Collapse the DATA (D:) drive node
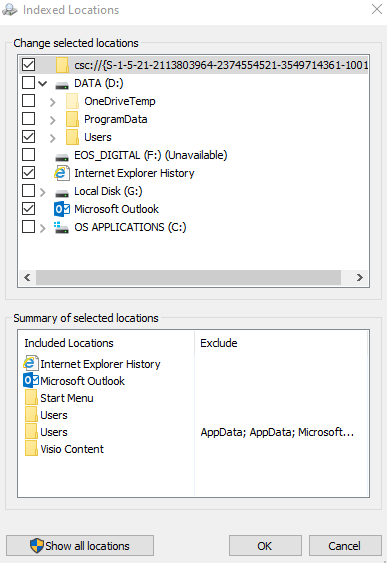This screenshot has width=387, height=563. click(x=43, y=84)
